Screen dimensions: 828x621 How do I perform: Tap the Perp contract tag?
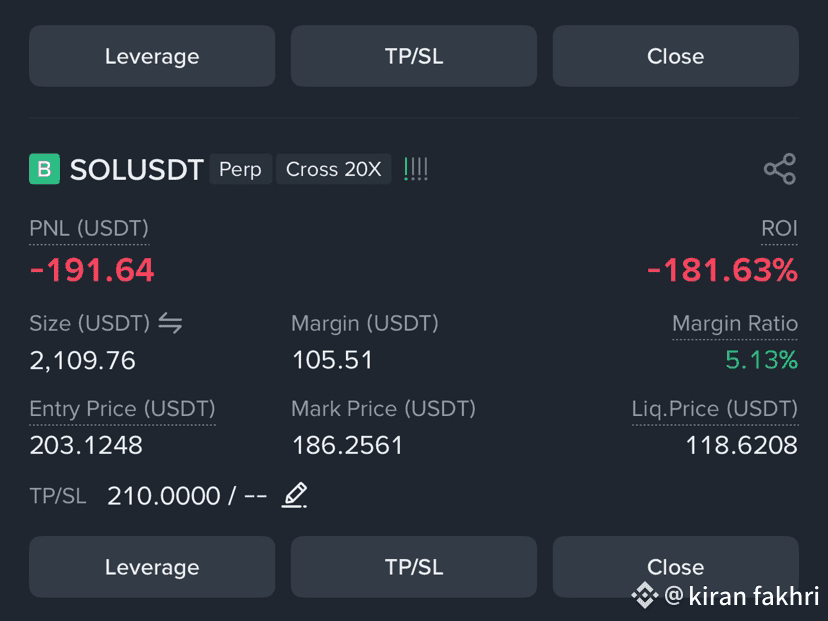tap(240, 169)
